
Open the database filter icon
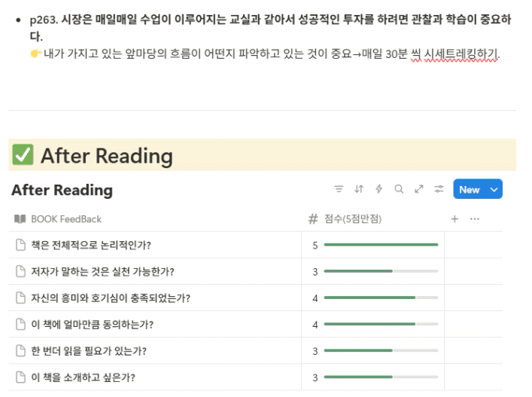click(x=339, y=189)
